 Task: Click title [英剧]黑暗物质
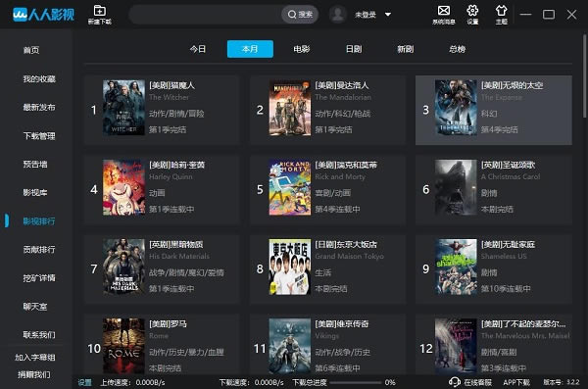click(175, 244)
